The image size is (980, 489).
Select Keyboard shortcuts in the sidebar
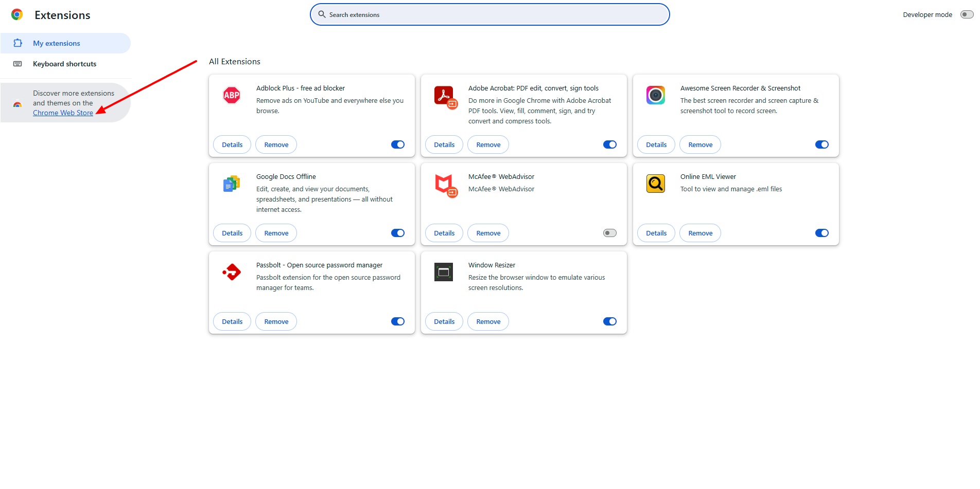(64, 64)
